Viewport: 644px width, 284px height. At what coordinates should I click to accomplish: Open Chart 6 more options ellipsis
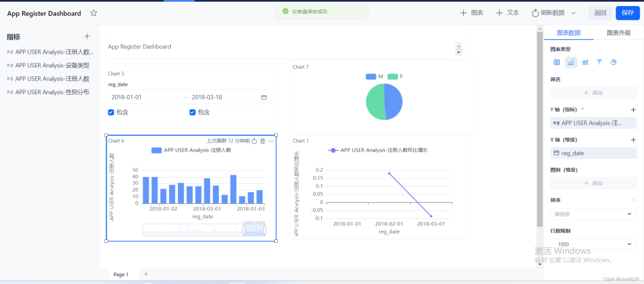[271, 141]
